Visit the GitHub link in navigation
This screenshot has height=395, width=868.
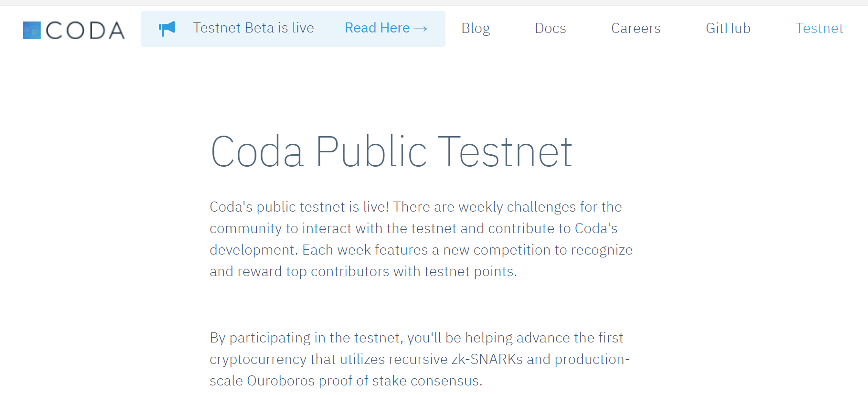pos(728,28)
